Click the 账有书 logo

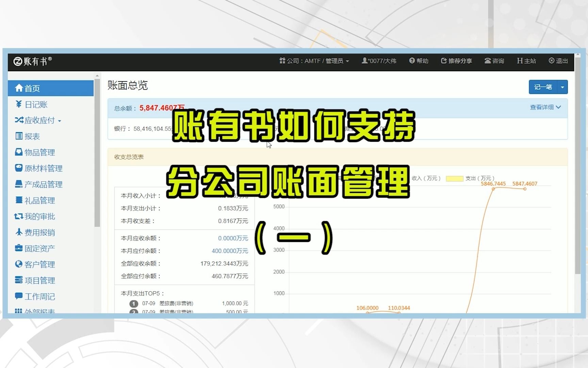point(33,61)
